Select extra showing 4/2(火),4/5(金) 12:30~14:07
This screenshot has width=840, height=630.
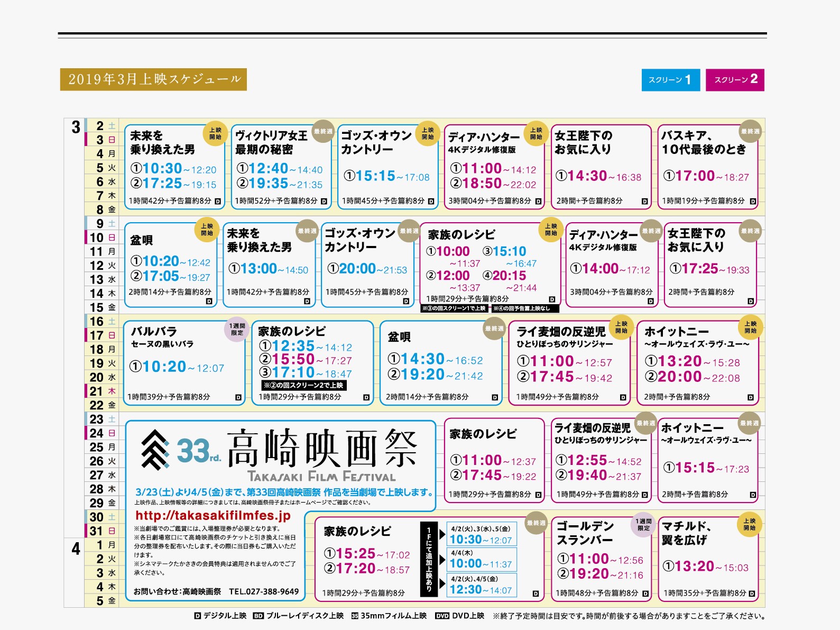(x=481, y=586)
